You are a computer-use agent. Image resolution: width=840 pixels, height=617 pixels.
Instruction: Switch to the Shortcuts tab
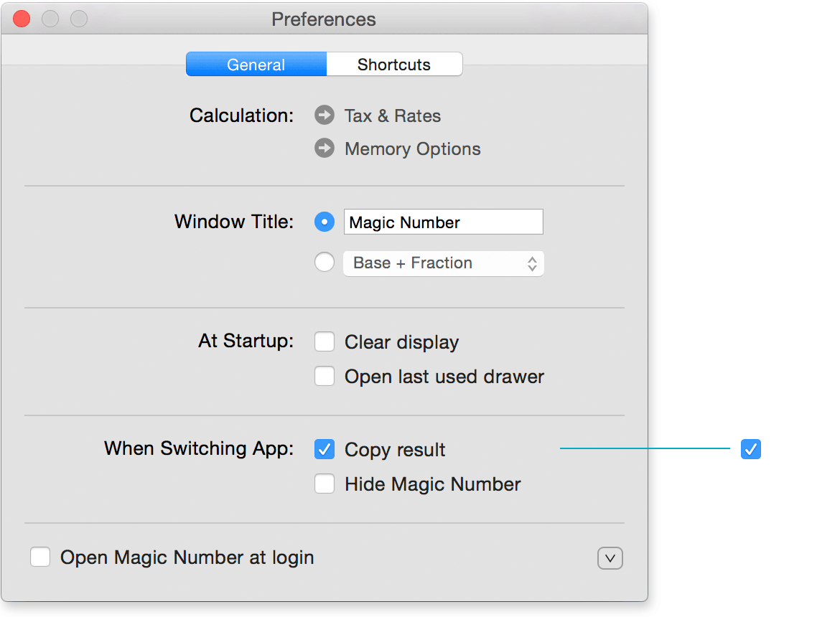point(394,65)
